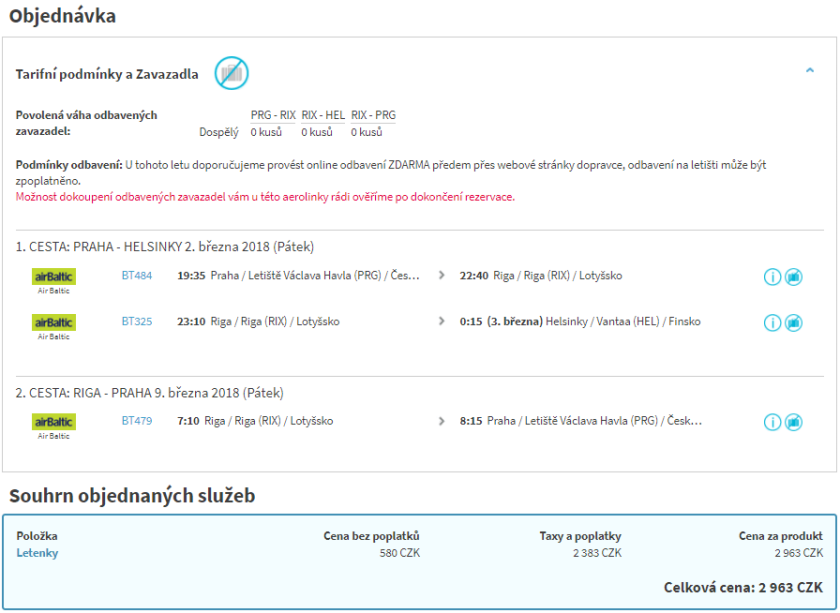Open flight number link BT479
Screen dimensions: 840x613
pos(137,421)
